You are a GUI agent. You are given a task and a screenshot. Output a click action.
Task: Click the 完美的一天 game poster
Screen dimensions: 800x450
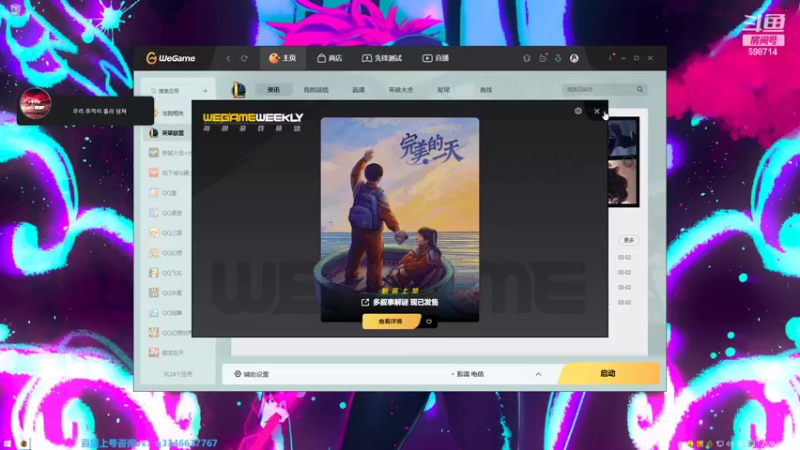coord(399,219)
